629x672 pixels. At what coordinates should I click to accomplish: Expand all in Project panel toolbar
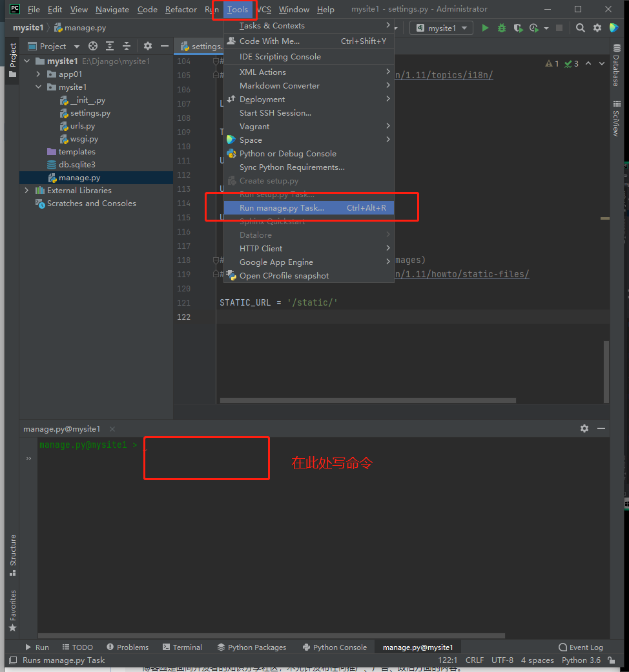point(110,46)
